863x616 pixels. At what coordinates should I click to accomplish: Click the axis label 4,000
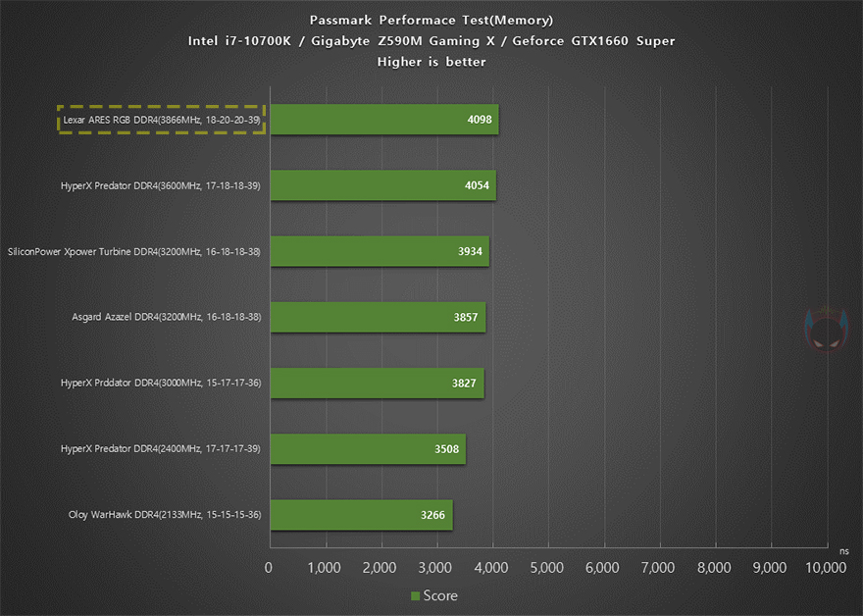point(491,568)
